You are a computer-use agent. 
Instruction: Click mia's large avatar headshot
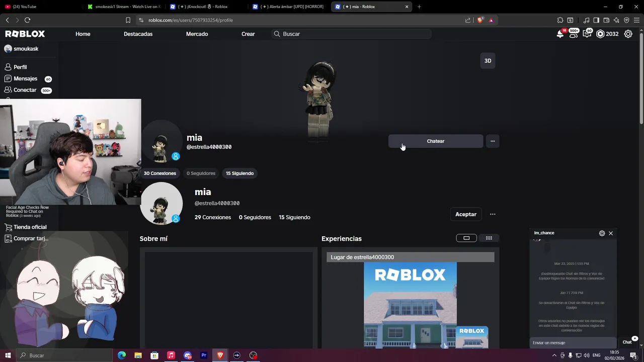click(161, 203)
